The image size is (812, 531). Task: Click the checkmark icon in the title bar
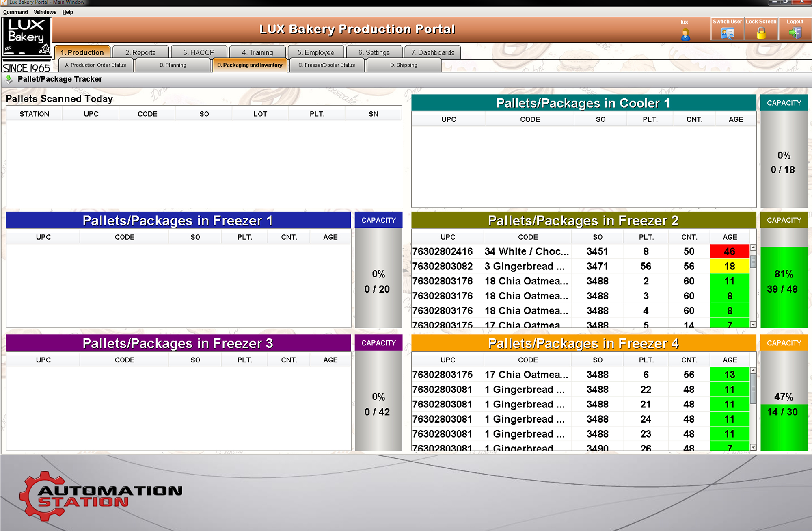3,2
